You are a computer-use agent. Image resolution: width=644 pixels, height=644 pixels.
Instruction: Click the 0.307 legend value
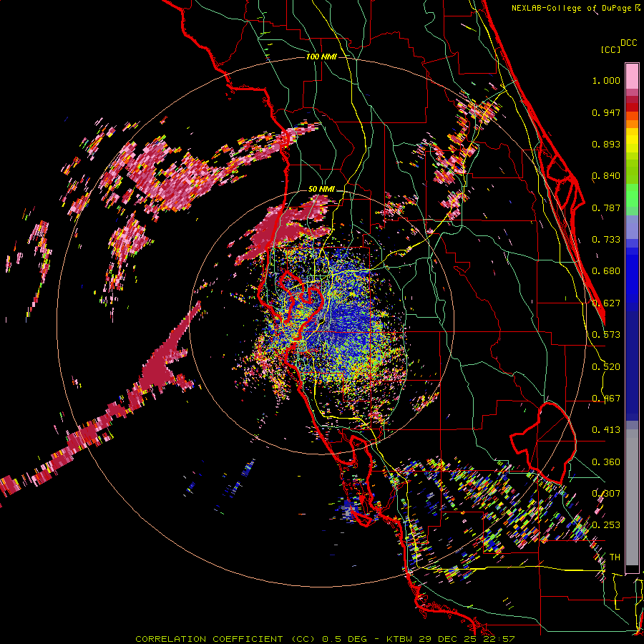click(x=606, y=494)
